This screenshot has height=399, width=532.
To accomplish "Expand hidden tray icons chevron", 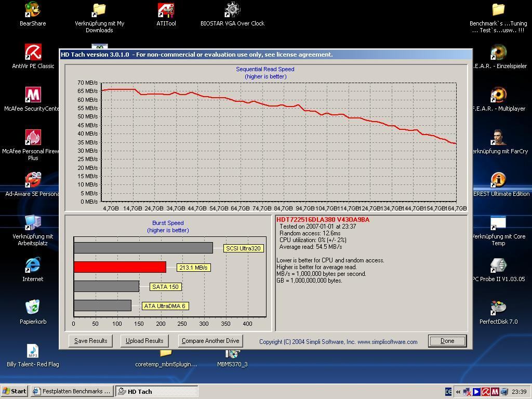I will [x=458, y=392].
